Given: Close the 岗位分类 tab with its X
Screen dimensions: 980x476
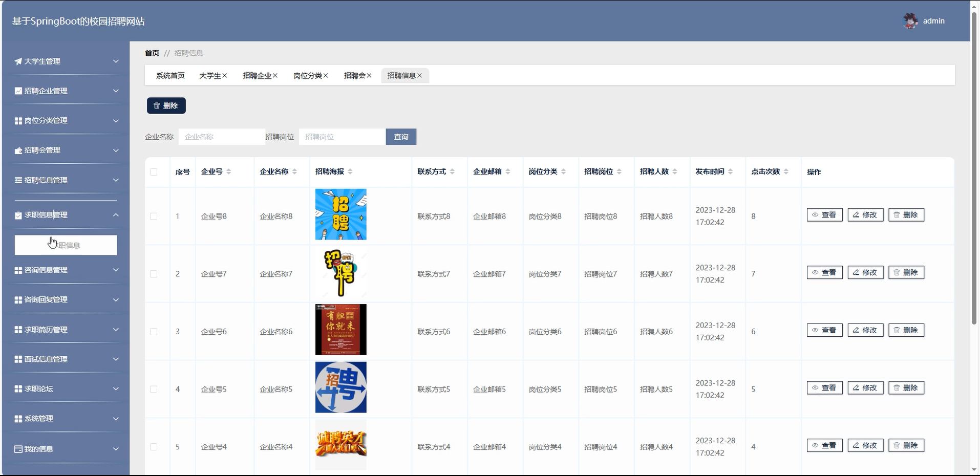Looking at the screenshot, I should [x=326, y=76].
